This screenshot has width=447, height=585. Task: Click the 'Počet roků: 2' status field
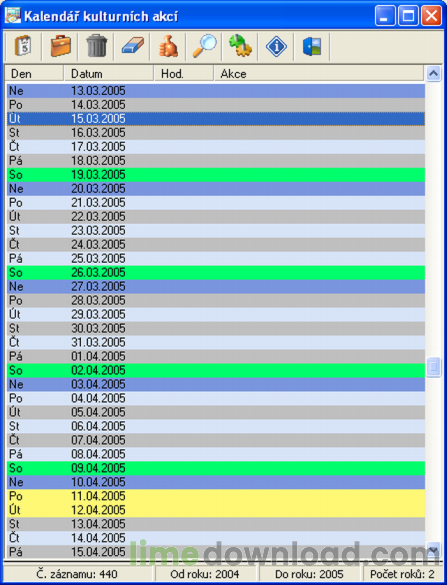(402, 574)
